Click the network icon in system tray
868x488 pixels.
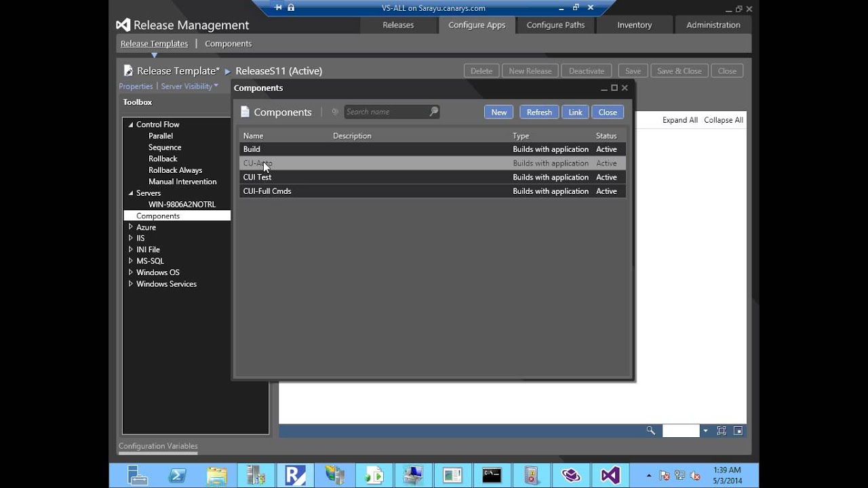[679, 476]
